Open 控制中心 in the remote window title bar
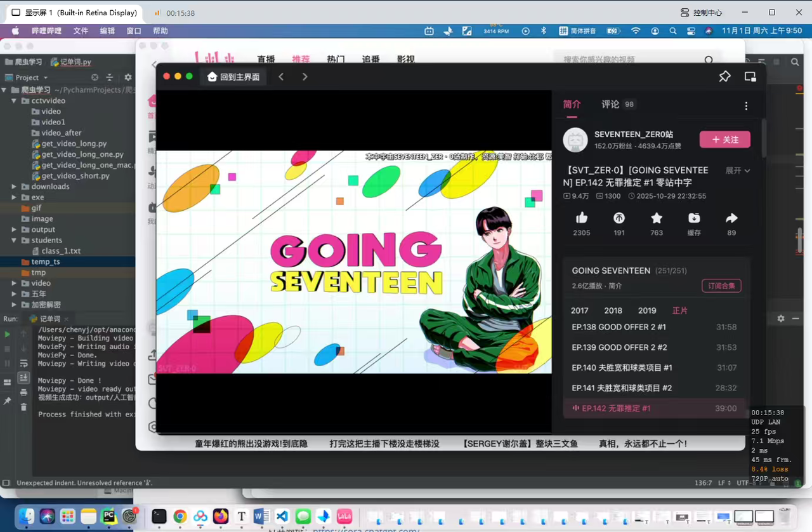 tap(701, 13)
